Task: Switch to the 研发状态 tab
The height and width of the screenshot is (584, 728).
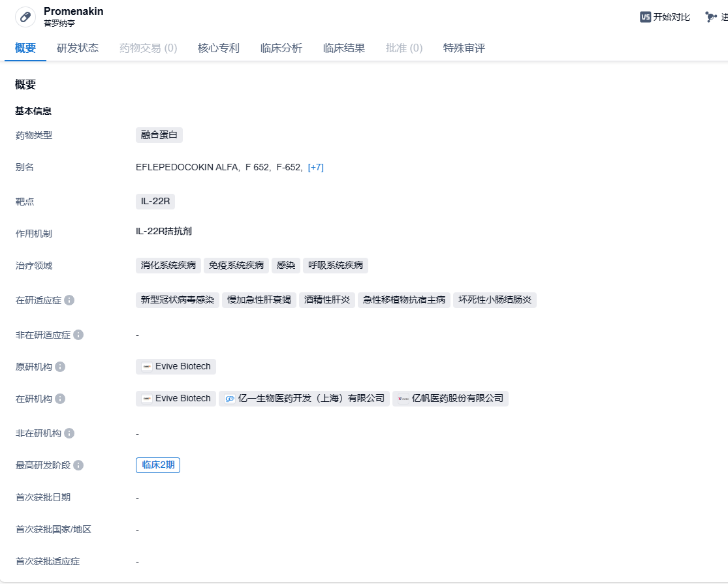Action: click(x=78, y=48)
